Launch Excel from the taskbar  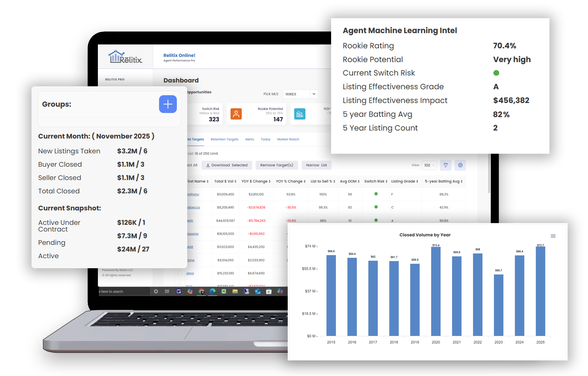click(x=224, y=292)
